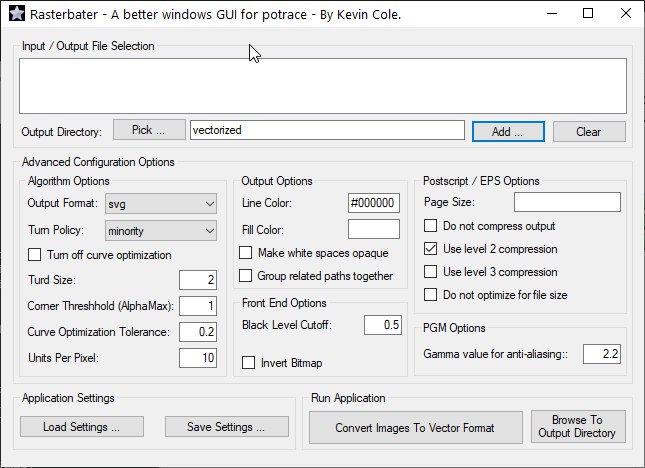The height and width of the screenshot is (468, 645).
Task: Toggle Turn off curve optimization checkbox
Action: click(35, 255)
